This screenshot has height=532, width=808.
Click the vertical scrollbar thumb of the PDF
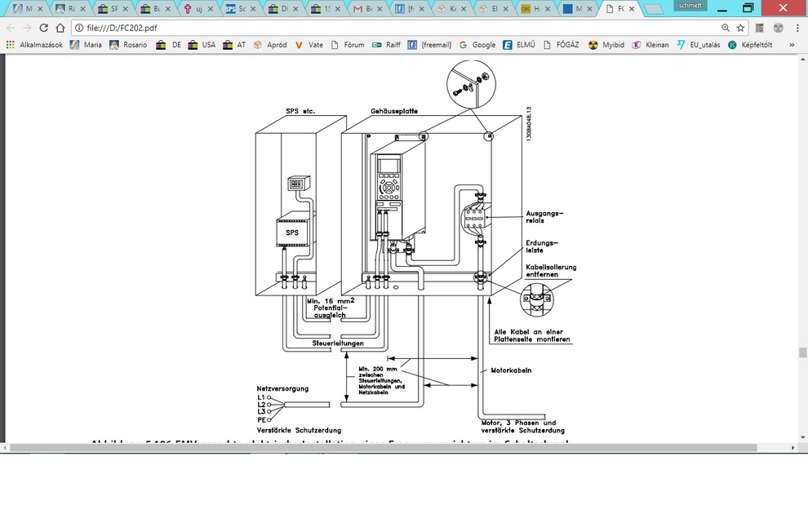click(802, 352)
